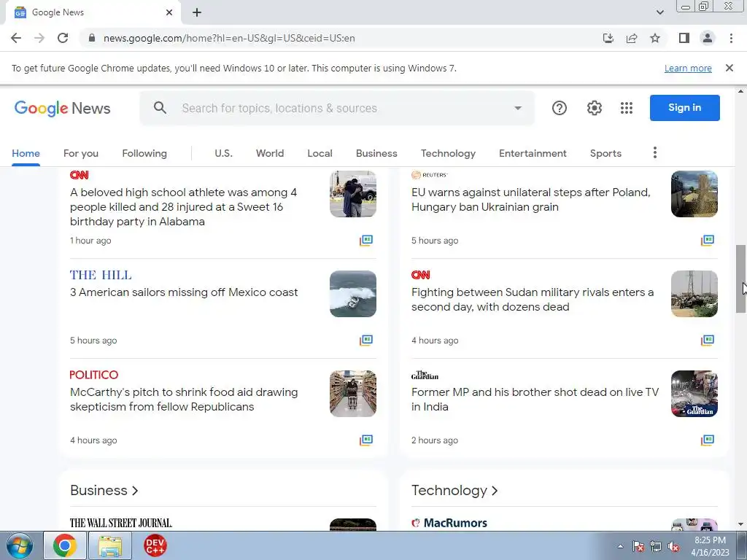The image size is (747, 560).
Task: Expand advanced search dropdown arrow
Action: (x=518, y=108)
